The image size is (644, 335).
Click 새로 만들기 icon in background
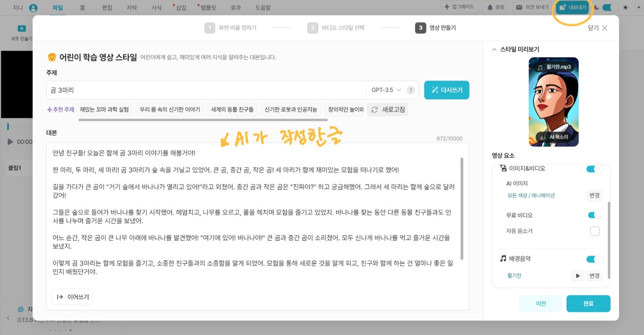[21, 29]
